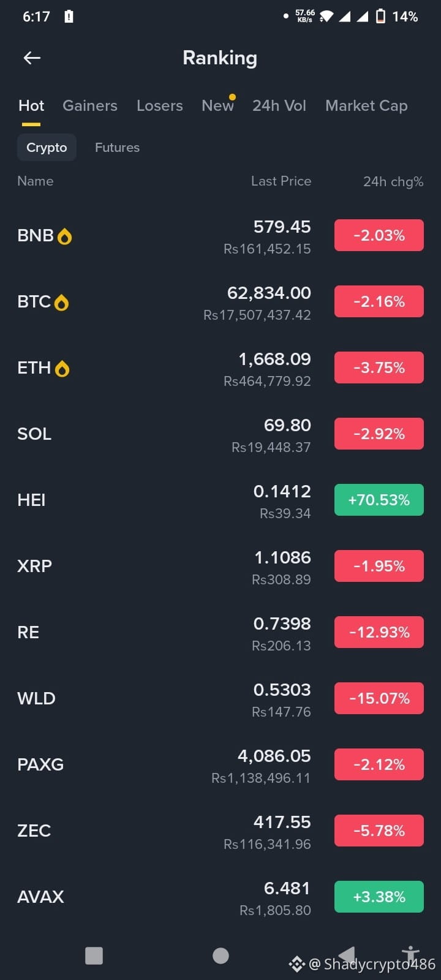Tap the Android home circle icon
Screen dimensions: 441x980
(x=221, y=956)
